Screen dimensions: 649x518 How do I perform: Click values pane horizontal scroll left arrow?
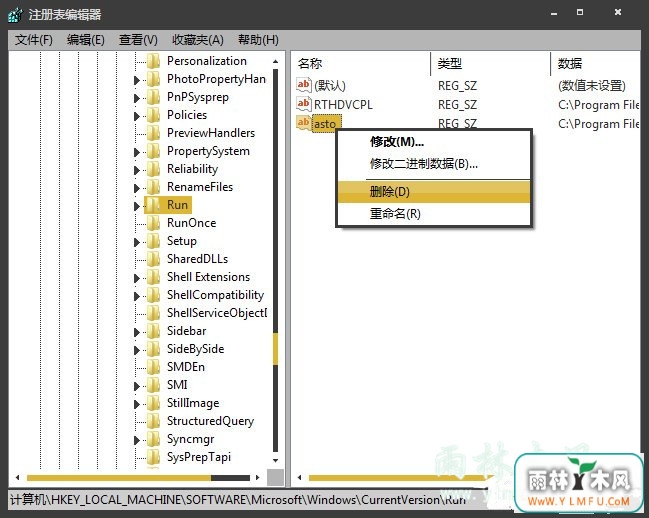pos(299,477)
